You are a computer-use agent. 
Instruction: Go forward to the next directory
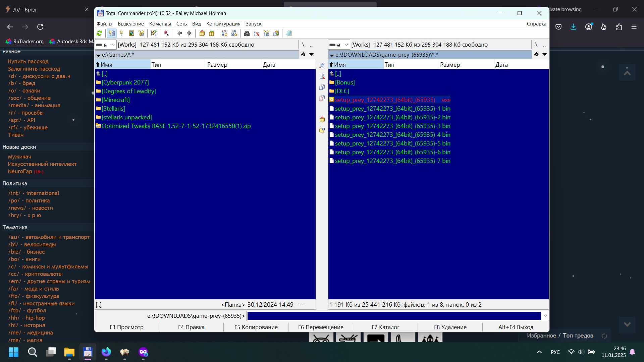(x=189, y=33)
